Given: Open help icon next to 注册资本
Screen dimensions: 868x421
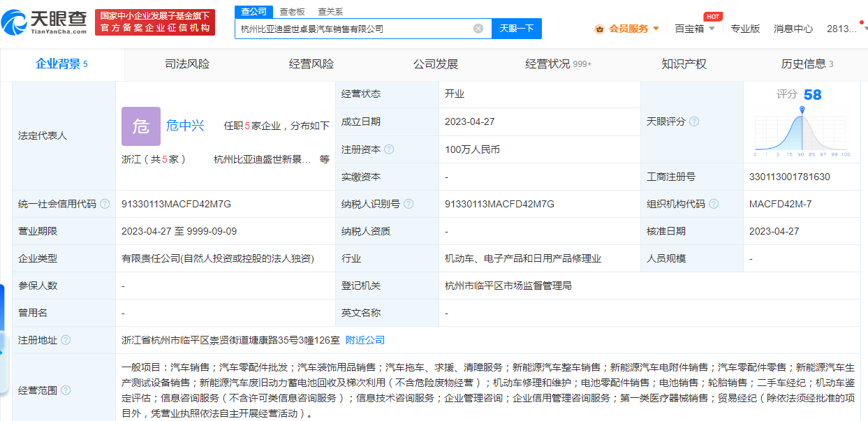Looking at the screenshot, I should click(389, 149).
